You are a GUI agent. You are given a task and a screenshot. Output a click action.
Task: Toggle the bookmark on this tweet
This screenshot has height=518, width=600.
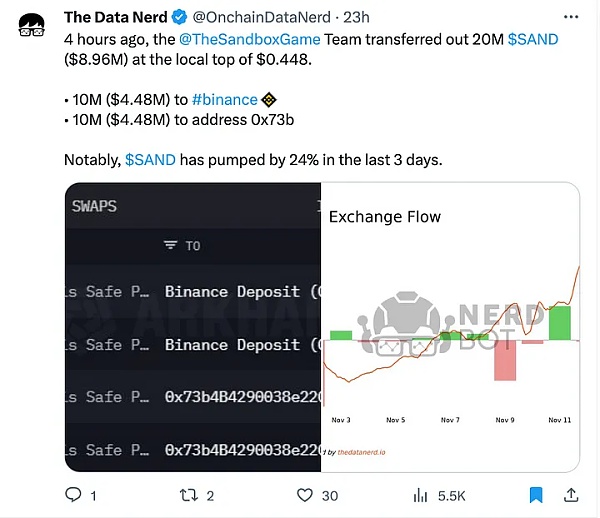(535, 495)
